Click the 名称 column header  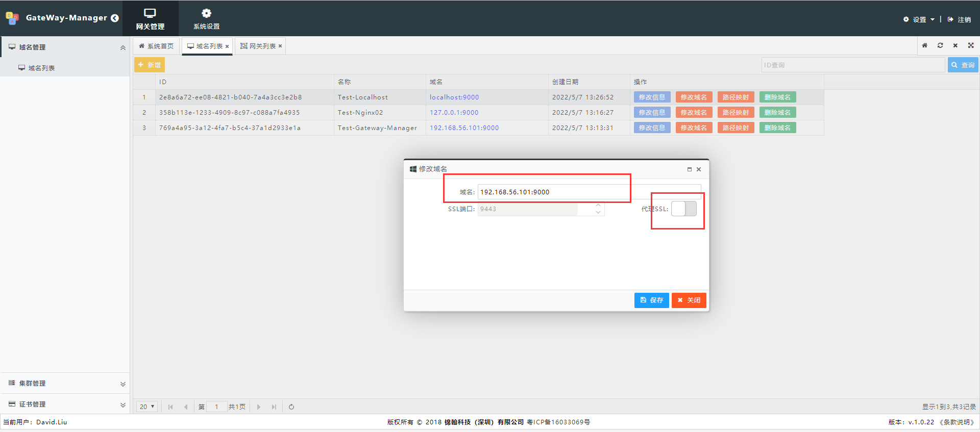(x=380, y=82)
